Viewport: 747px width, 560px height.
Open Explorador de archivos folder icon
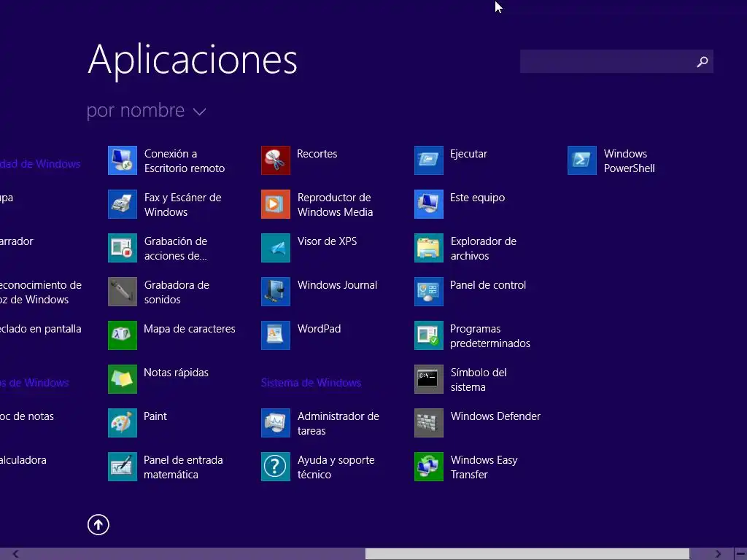(x=429, y=248)
